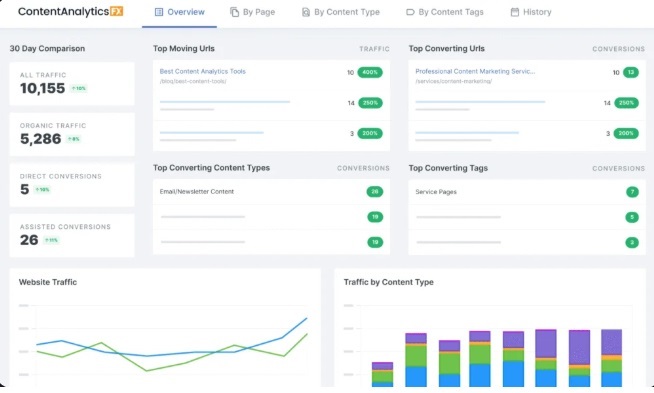Click the By Page documents icon
Image resolution: width=654 pixels, height=393 pixels.
click(x=234, y=12)
